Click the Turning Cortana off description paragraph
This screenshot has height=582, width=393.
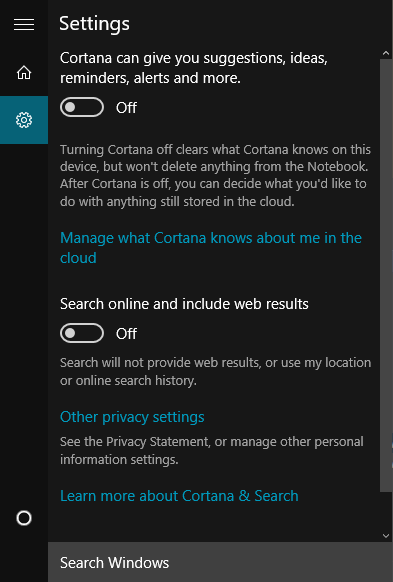[215, 176]
